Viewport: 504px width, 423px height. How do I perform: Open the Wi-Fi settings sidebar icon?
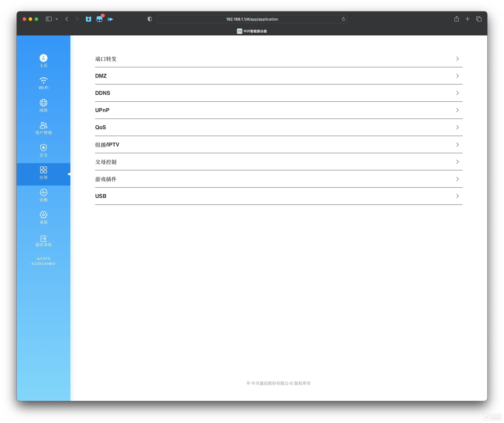(x=43, y=80)
